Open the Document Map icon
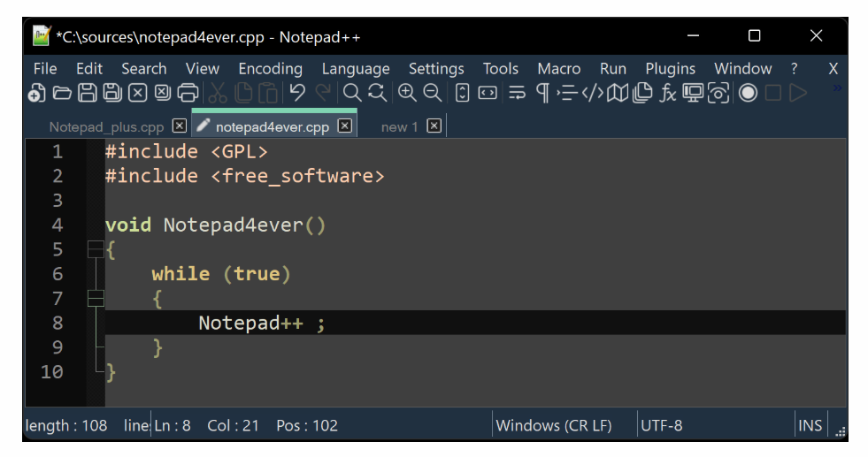The width and height of the screenshot is (868, 457). [x=618, y=93]
